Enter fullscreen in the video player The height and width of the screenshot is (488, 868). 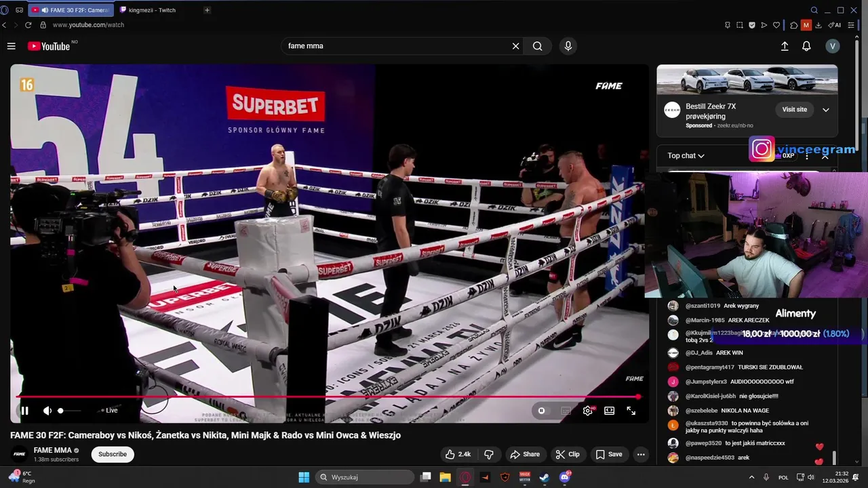631,410
